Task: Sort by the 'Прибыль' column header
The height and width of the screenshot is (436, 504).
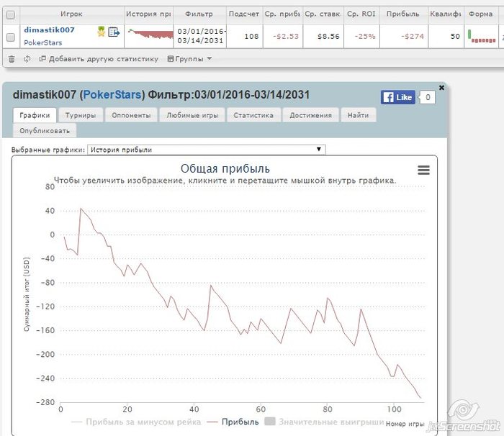Action: coord(403,14)
